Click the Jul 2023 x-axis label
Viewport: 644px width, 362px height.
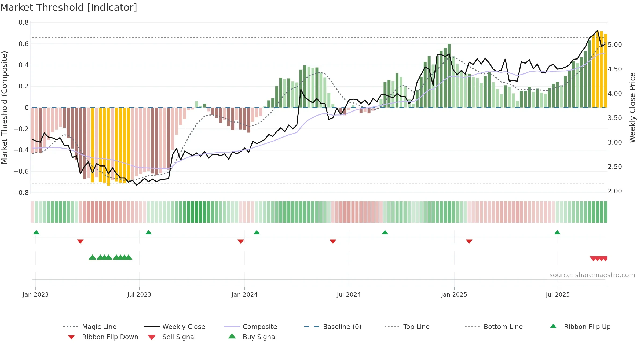pyautogui.click(x=139, y=295)
